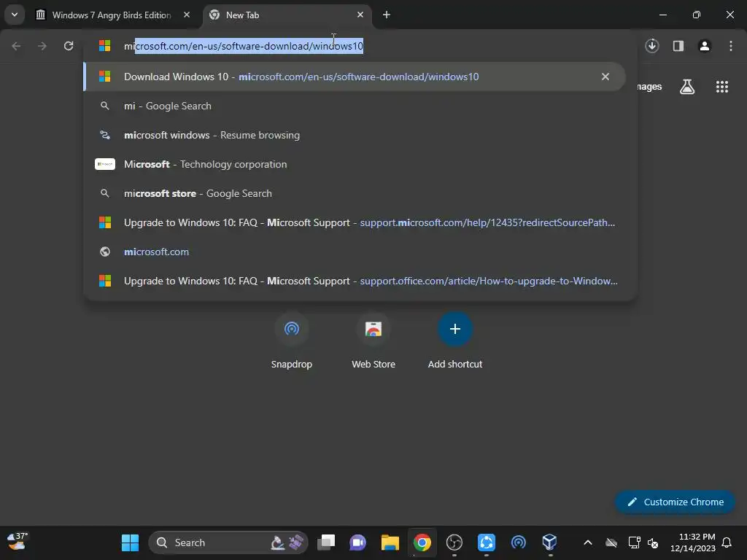Image resolution: width=747 pixels, height=560 pixels.
Task: Select the microsoft.com suggestion
Action: pos(355,252)
